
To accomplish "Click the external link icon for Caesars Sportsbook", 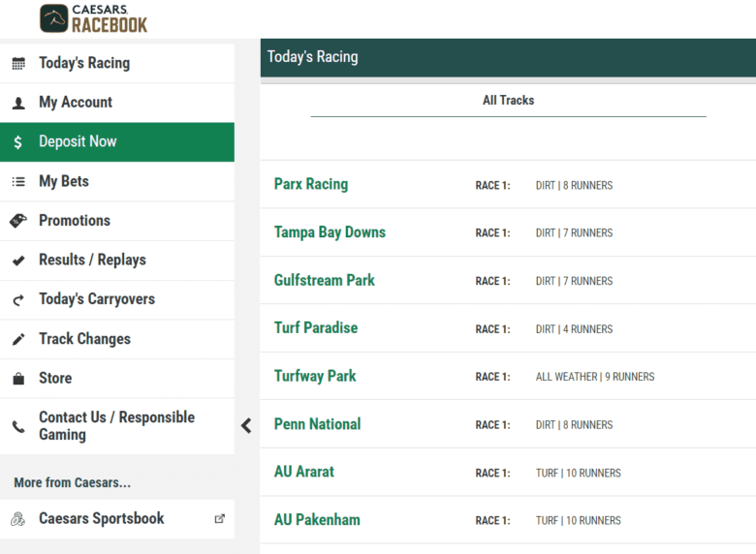I will [x=219, y=519].
